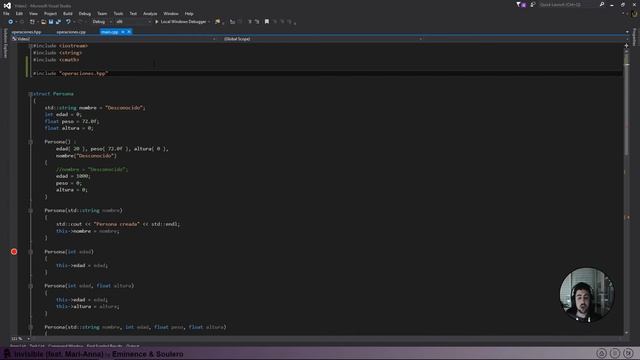Click the feedback icon beside Quick Launch
This screenshot has height=360, width=640.
coord(533,5)
